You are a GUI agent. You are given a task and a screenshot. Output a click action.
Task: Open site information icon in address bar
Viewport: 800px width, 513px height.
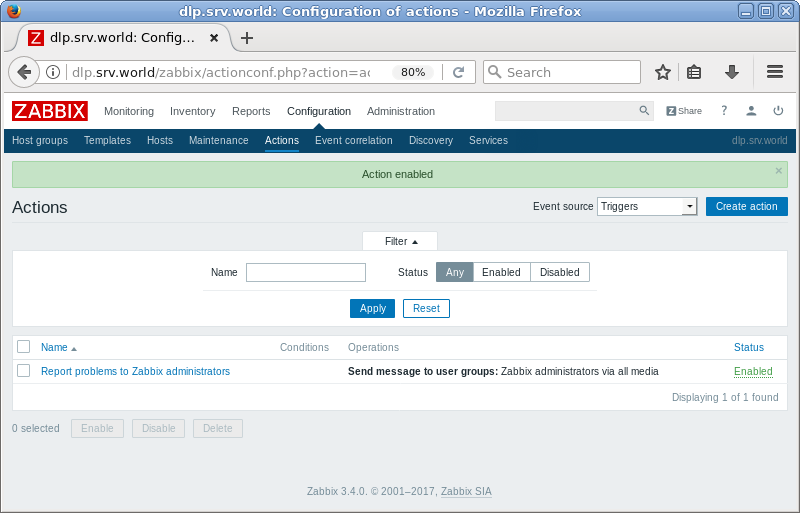[x=53, y=72]
